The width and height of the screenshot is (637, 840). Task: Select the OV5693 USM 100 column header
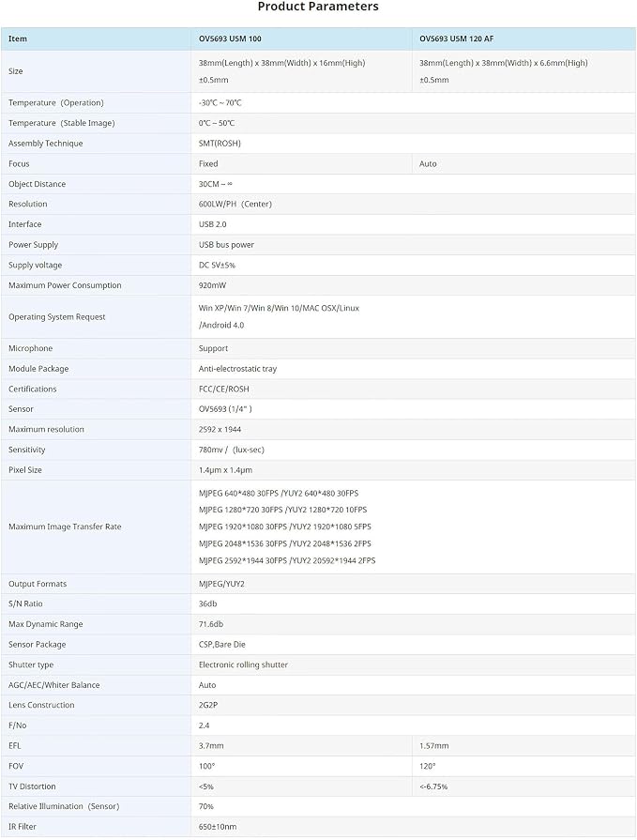point(230,39)
